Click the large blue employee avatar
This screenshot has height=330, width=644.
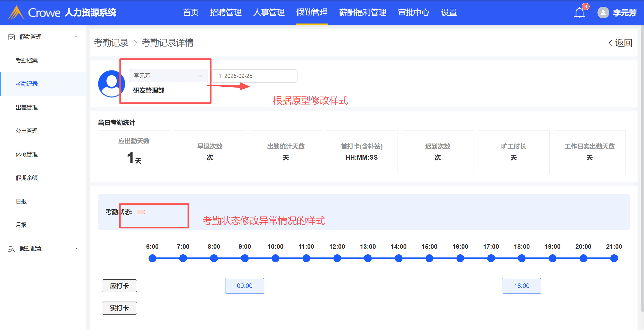111,84
